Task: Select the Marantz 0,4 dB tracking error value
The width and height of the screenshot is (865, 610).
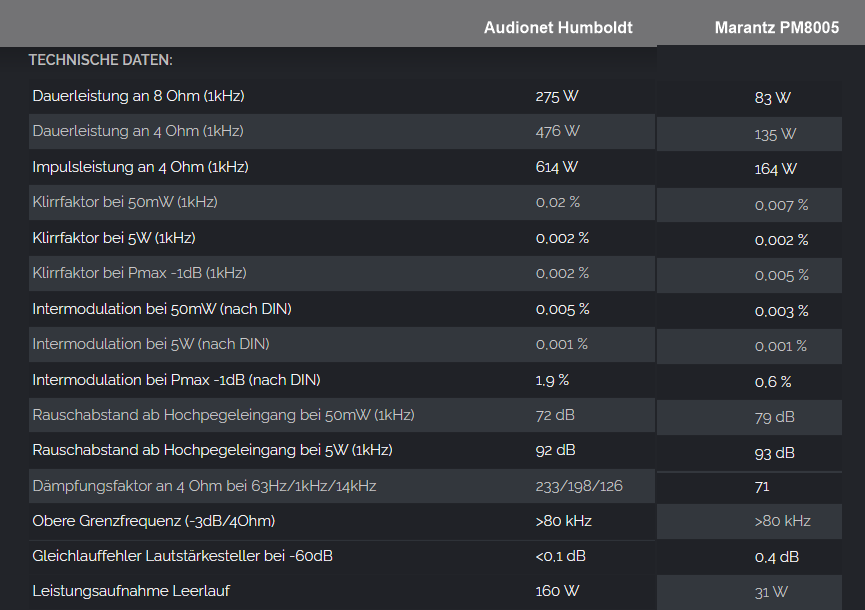Action: (777, 557)
